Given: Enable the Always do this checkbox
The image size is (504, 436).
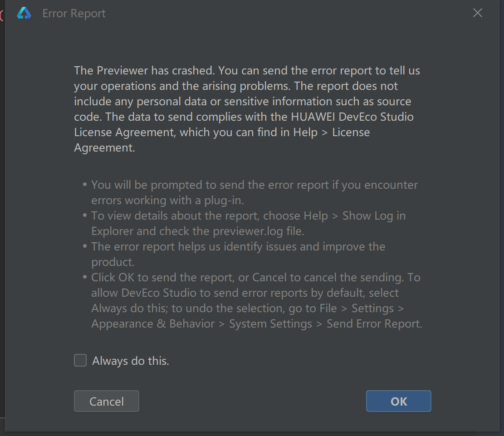Looking at the screenshot, I should click(80, 360).
